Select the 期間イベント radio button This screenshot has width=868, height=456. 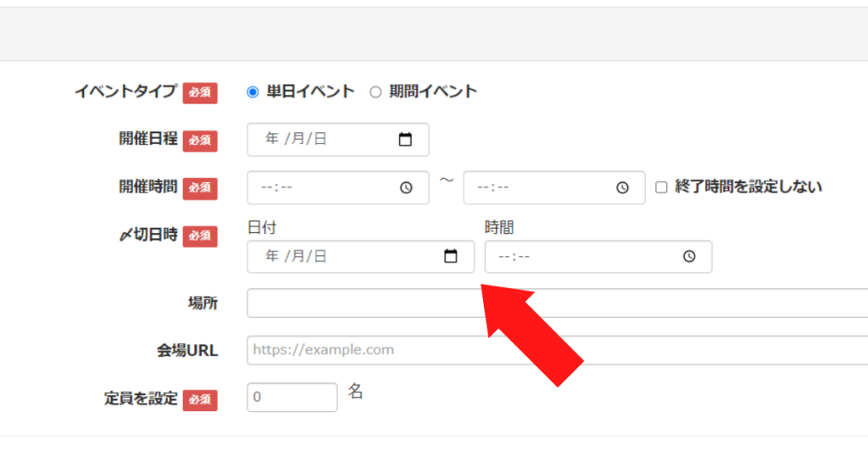[376, 92]
